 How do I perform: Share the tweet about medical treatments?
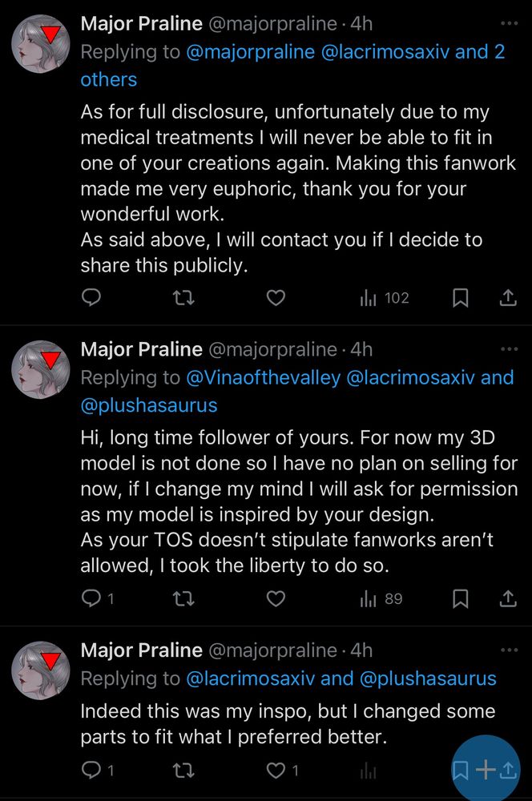tap(507, 298)
